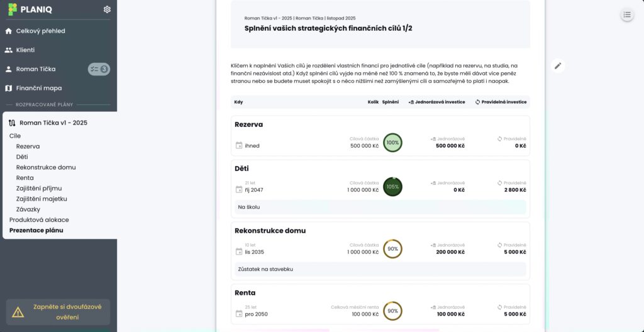This screenshot has width=644, height=332.
Task: Go to the Klienti section
Action: [25, 50]
